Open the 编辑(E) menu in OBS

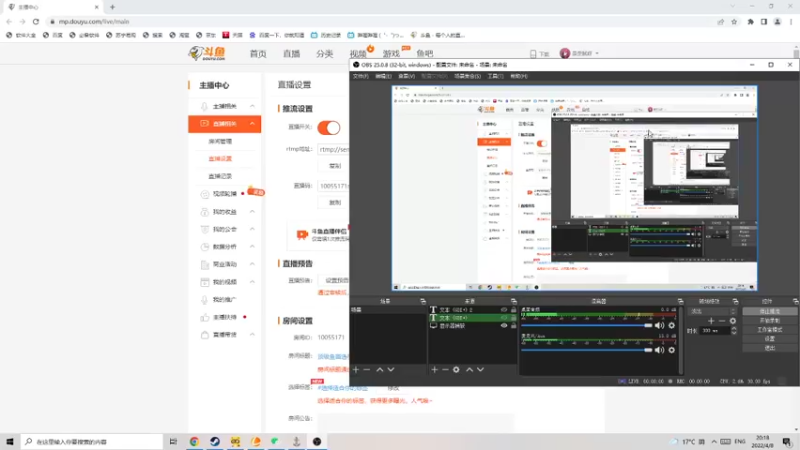pos(383,76)
